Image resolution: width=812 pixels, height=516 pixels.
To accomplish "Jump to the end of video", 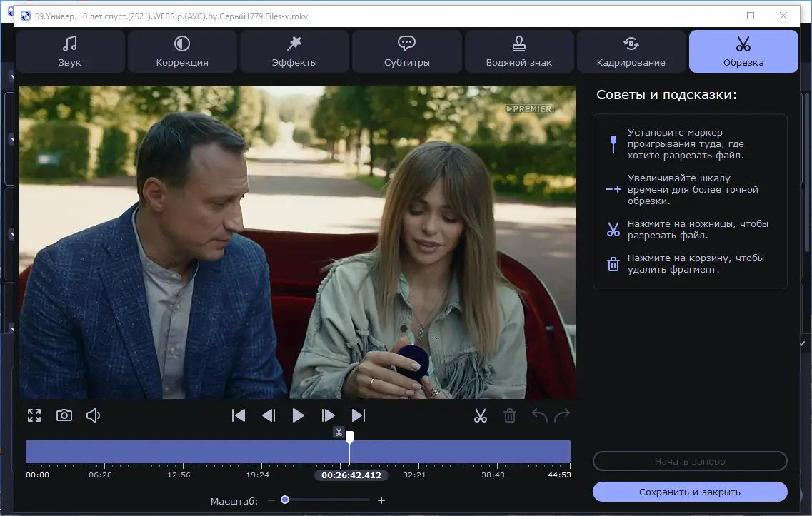I will 358,415.
